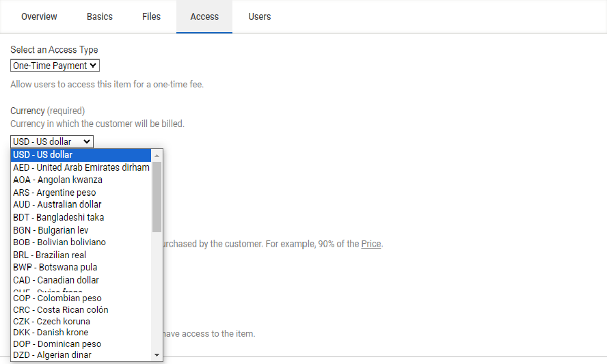
Task: Select CAD - Canadian dollar
Action: pos(81,280)
